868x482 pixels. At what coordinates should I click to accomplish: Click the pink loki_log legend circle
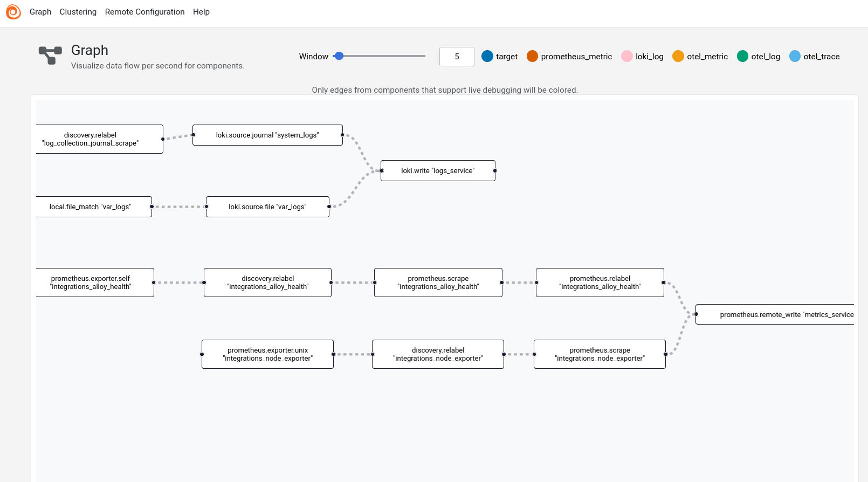(626, 57)
